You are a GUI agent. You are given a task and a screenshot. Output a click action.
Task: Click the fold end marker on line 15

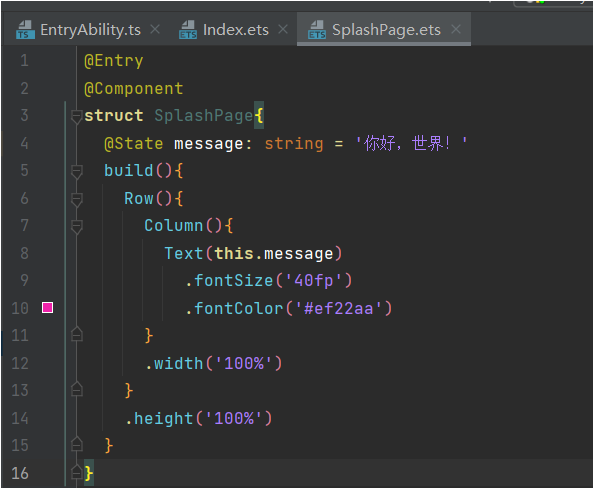pyautogui.click(x=76, y=444)
